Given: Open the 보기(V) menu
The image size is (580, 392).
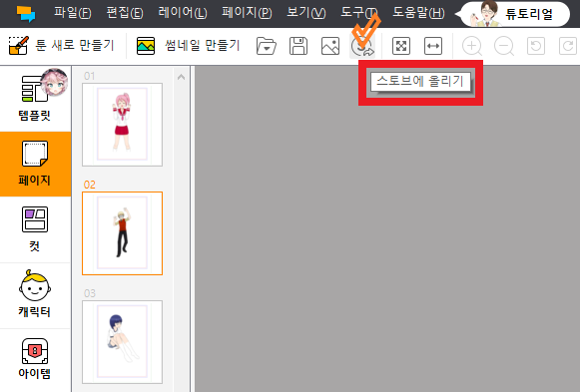Looking at the screenshot, I should 306,13.
